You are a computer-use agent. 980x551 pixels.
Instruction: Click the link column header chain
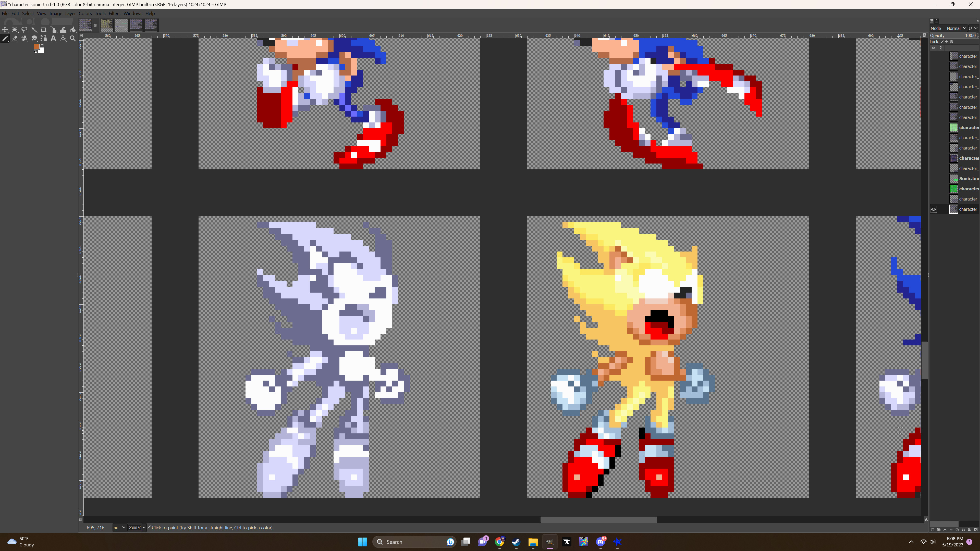click(940, 48)
